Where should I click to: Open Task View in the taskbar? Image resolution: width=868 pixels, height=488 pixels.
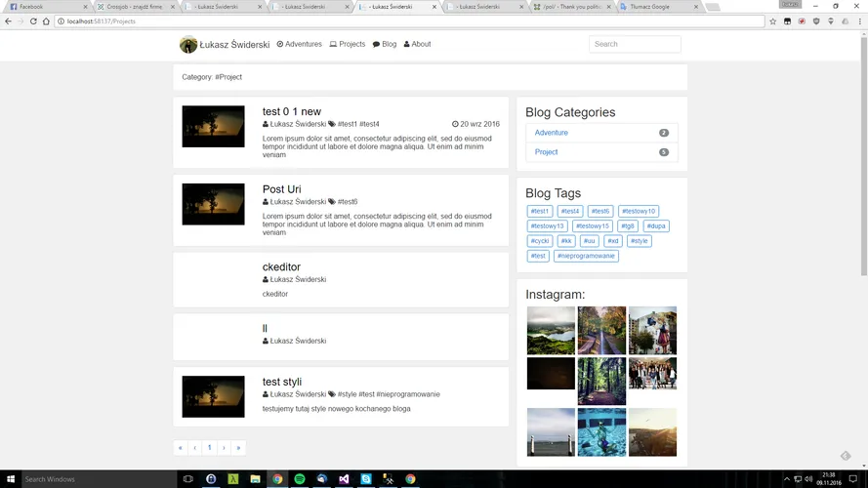(x=188, y=479)
